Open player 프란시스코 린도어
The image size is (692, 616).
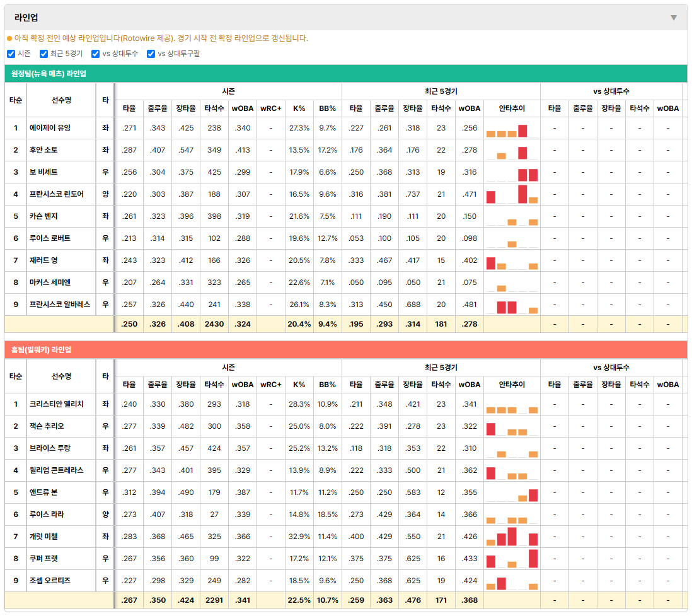[x=57, y=194]
